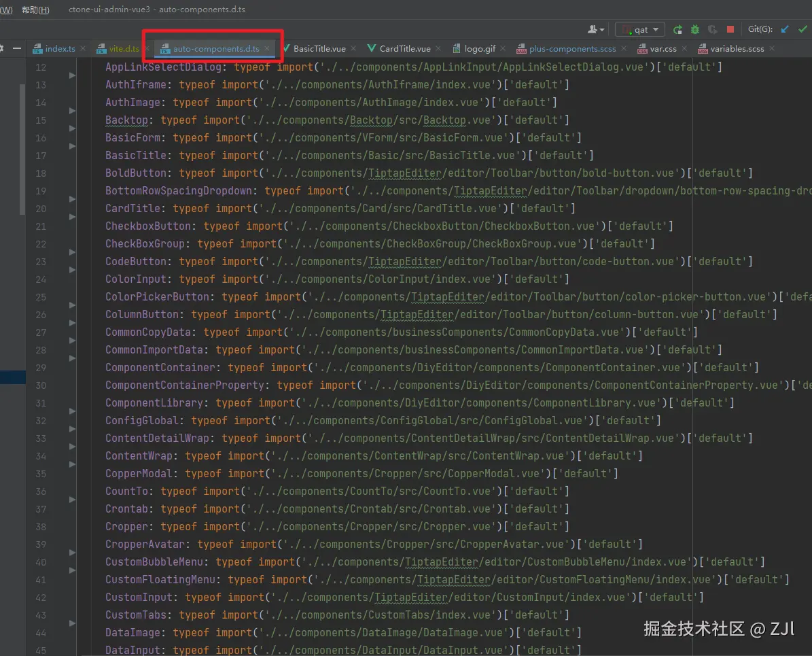Hide the tool panel with the minus icon

(x=17, y=49)
